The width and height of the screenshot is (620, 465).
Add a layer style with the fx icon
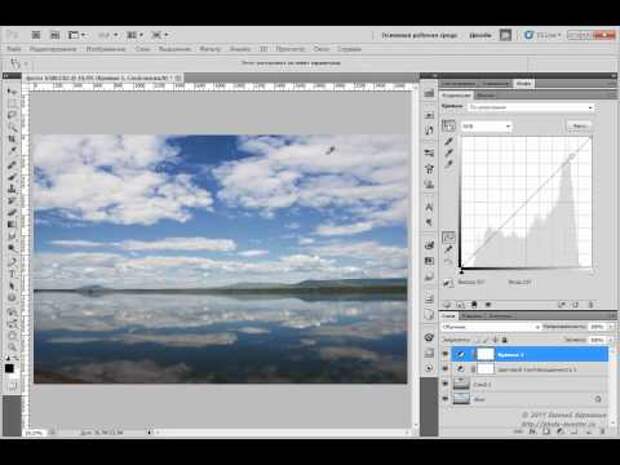pos(533,431)
